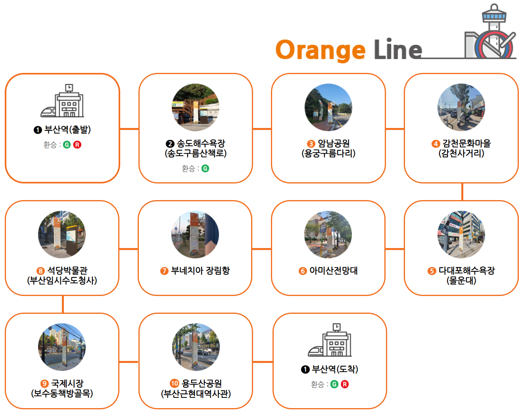Click the number 9 badge for 국제시장

pos(45,384)
